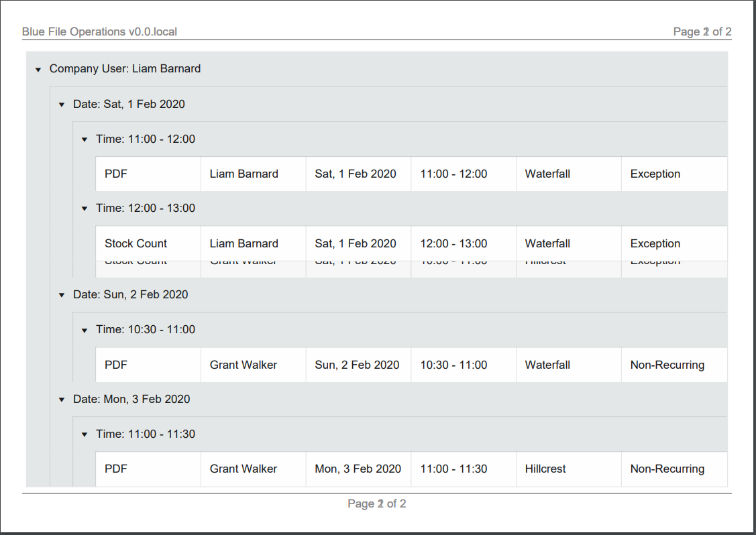Select the Waterfall cell in the PDF 11:00 row
This screenshot has width=756, height=535.
547,174
